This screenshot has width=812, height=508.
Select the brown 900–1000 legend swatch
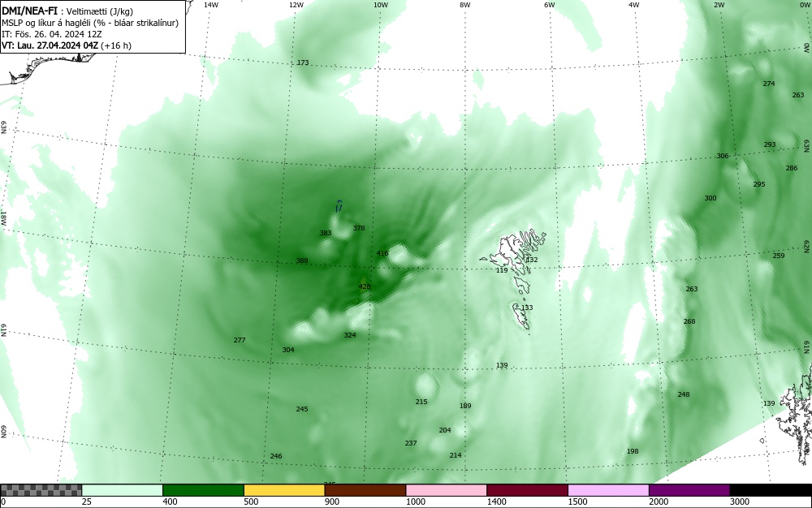[x=365, y=490]
